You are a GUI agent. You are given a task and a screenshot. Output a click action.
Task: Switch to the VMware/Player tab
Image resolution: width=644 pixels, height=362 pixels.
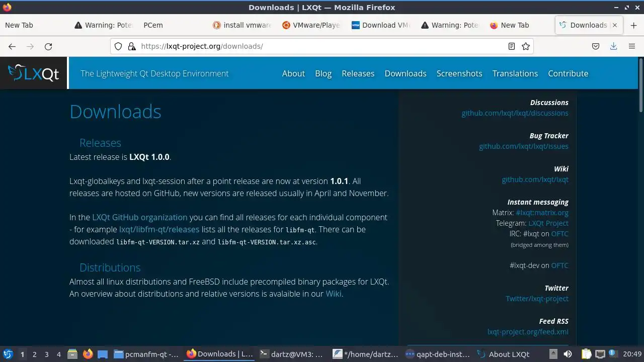point(311,25)
